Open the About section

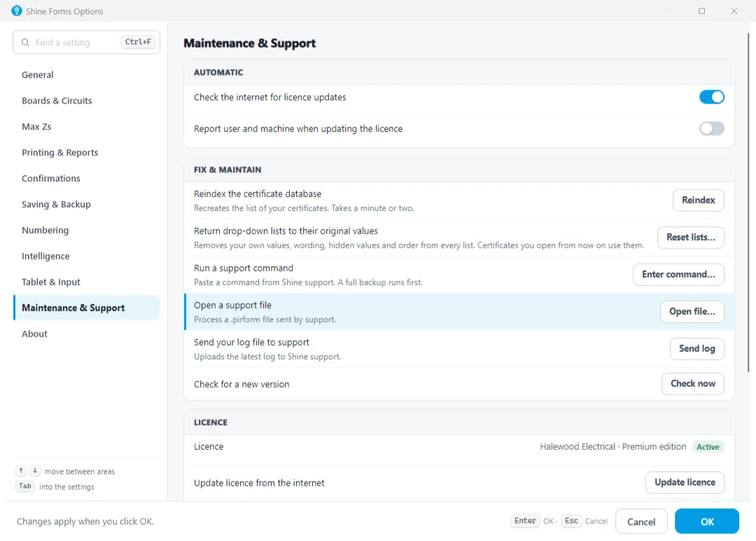coord(86,334)
